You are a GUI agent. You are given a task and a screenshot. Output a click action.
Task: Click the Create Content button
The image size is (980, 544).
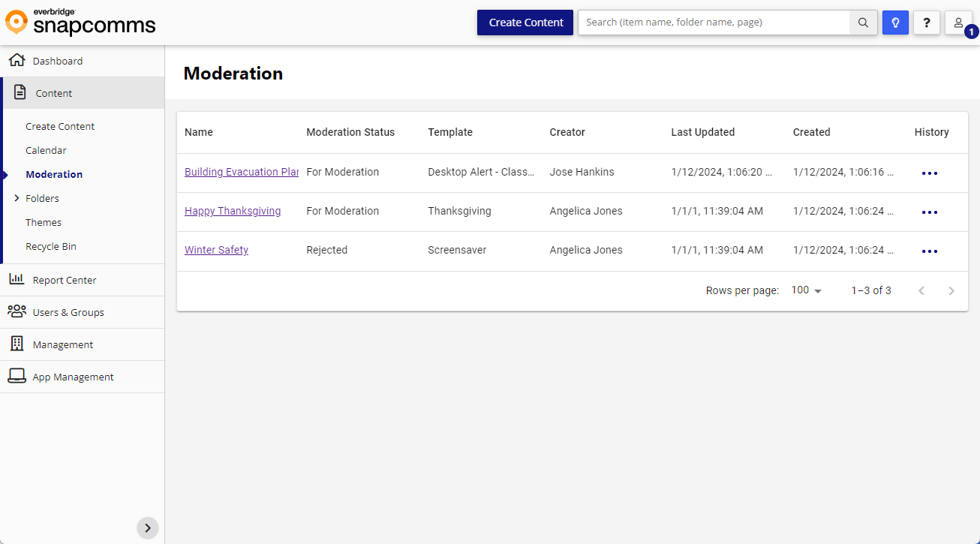525,23
